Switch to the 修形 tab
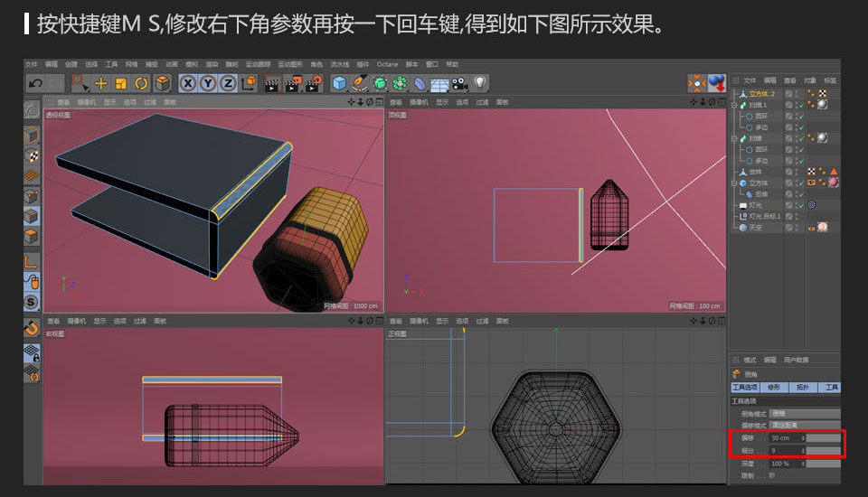Image resolution: width=868 pixels, height=497 pixels. [x=774, y=388]
